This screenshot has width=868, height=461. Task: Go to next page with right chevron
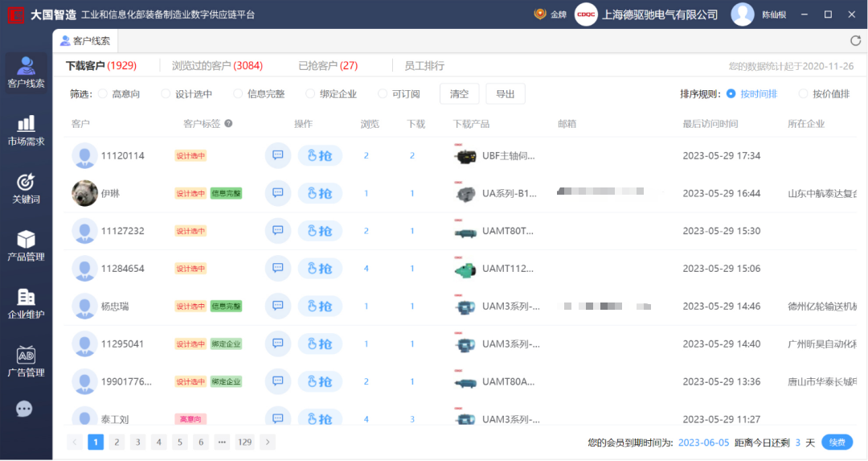point(267,442)
